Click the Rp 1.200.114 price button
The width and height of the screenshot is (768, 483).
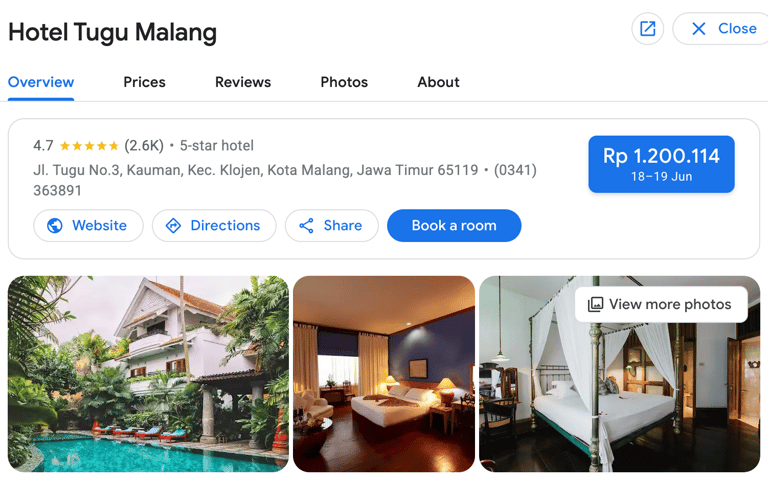coord(661,164)
